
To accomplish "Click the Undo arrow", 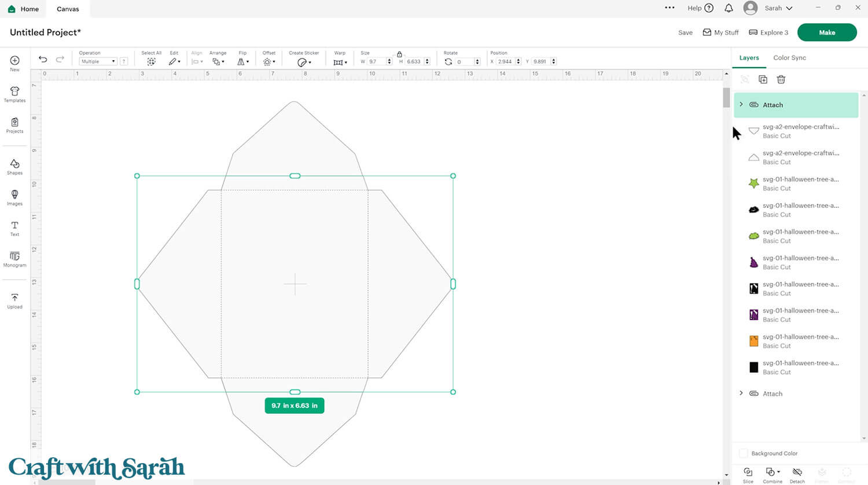I will [43, 60].
